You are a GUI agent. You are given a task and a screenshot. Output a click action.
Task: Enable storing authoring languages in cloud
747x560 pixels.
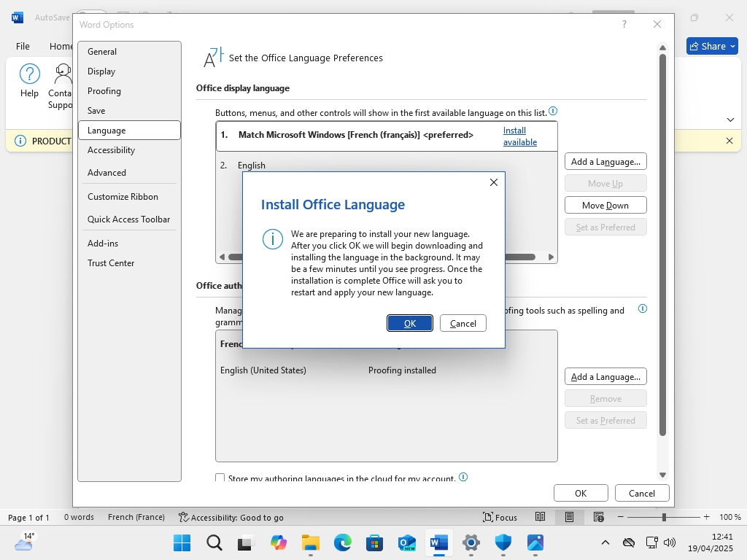pos(220,478)
